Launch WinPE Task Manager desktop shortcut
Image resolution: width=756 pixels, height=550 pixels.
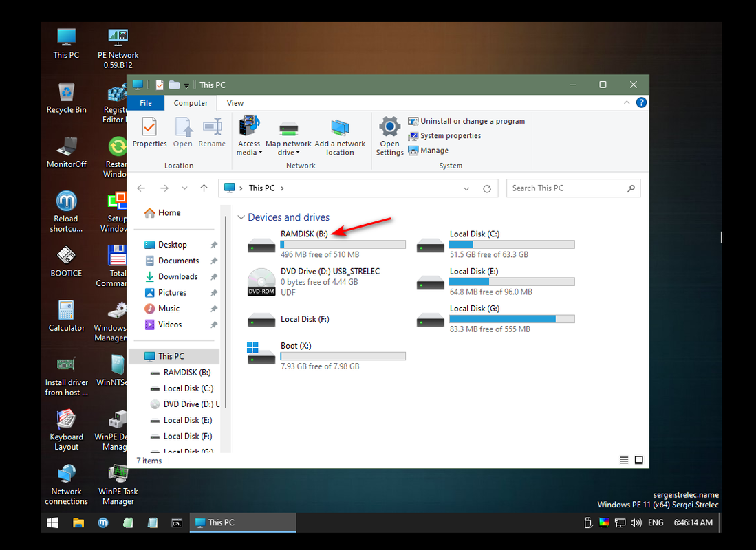coord(118,485)
